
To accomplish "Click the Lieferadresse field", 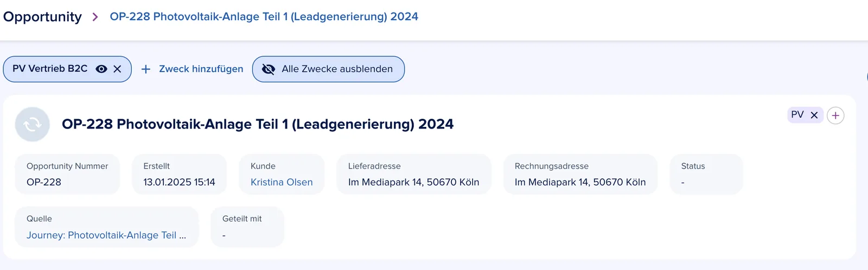I will click(414, 174).
